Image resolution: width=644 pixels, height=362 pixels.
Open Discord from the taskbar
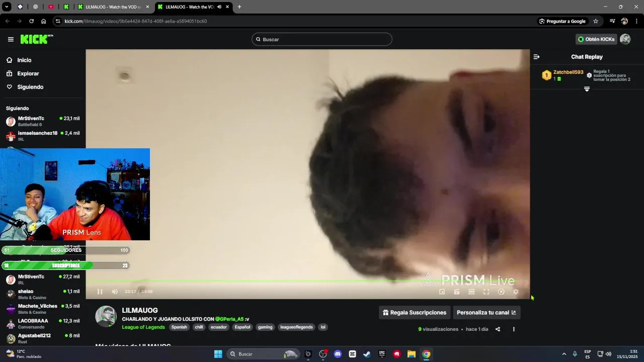(338, 354)
